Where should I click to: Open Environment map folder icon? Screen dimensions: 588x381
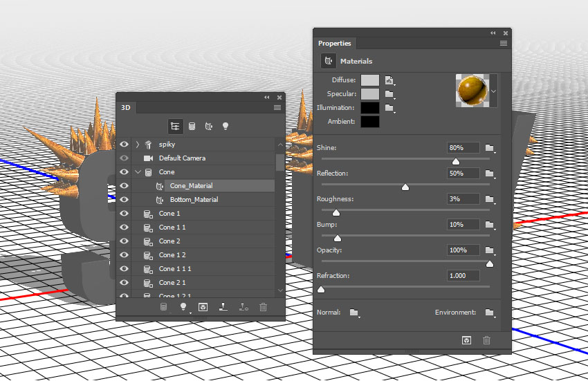point(490,313)
